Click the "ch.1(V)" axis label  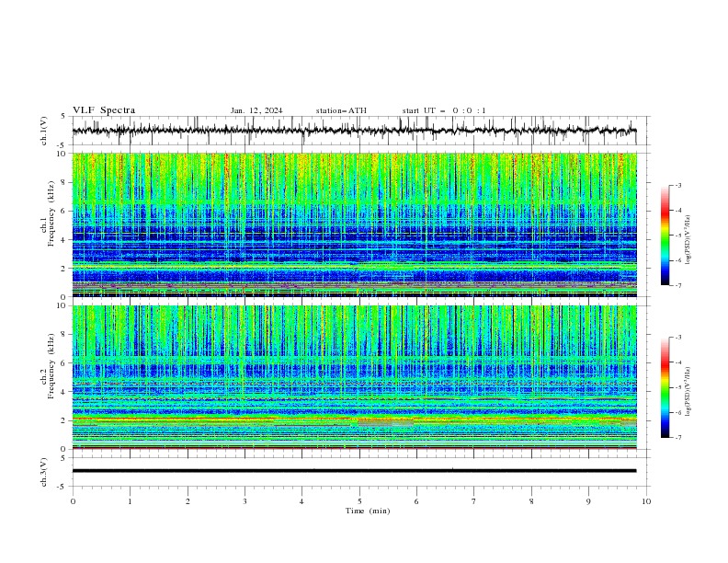[44, 131]
